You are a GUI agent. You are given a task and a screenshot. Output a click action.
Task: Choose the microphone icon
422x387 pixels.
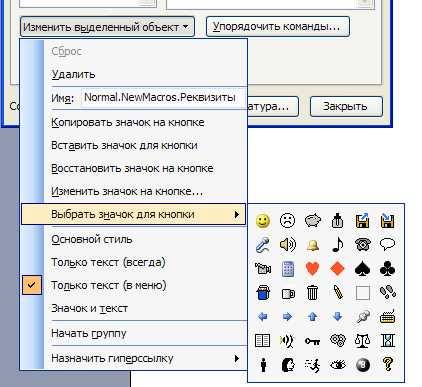[x=263, y=245]
